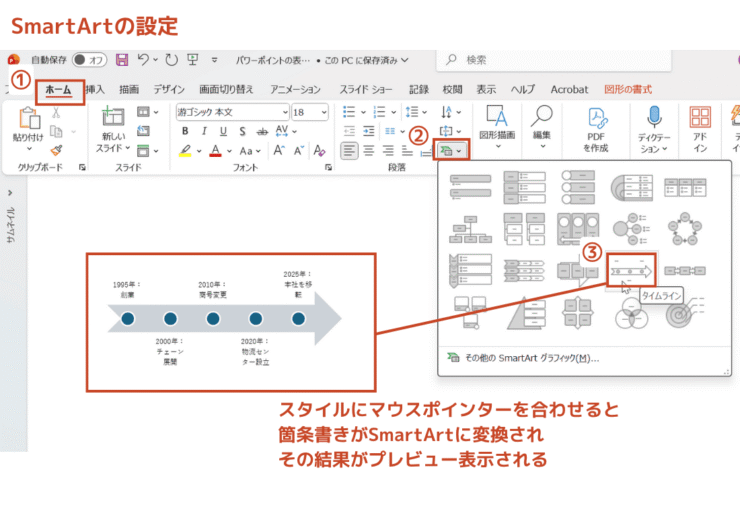Screen dimensions: 740x505
Task: Select the Timeline SmartArt layout
Action: point(631,272)
